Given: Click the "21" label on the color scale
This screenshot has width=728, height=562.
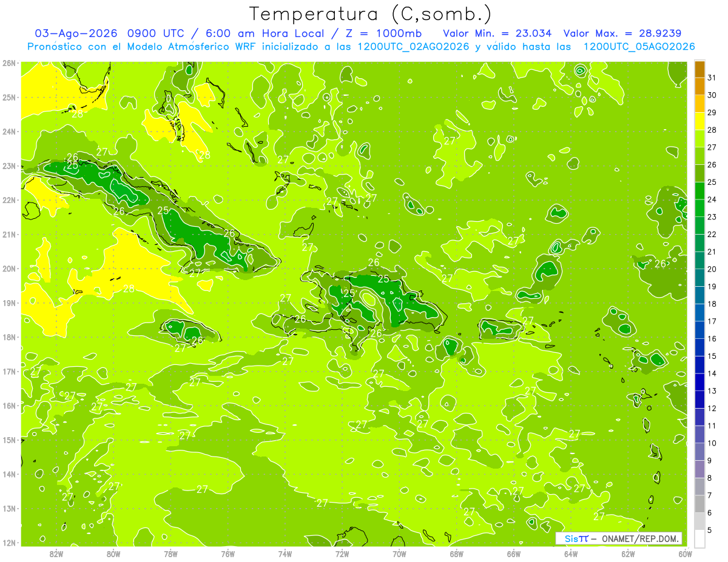Looking at the screenshot, I should click(x=712, y=252).
